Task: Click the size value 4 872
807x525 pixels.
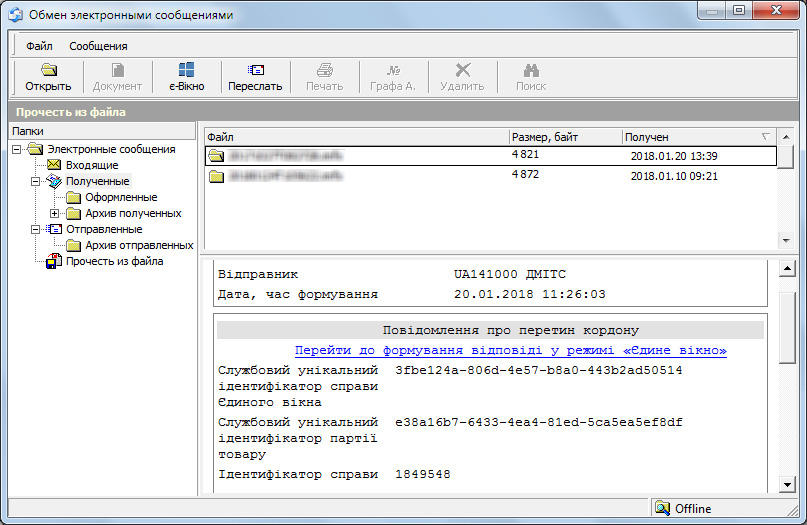Action: (525, 174)
